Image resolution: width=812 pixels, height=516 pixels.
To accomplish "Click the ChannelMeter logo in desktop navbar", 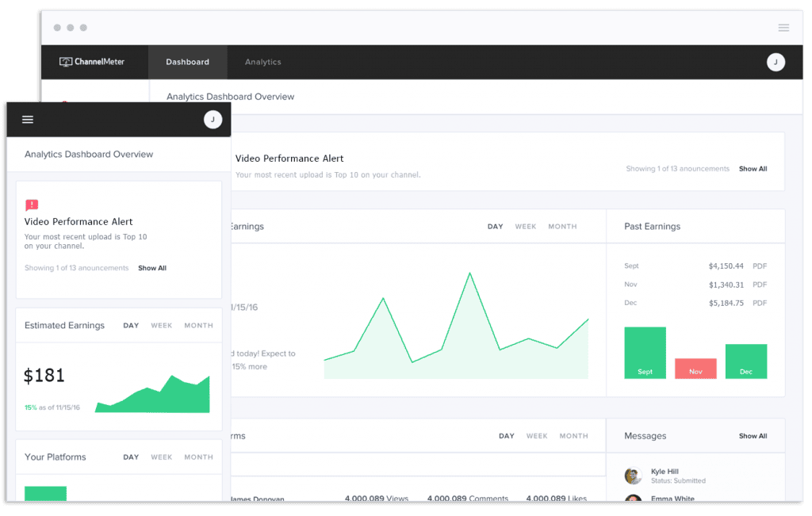I will click(92, 62).
